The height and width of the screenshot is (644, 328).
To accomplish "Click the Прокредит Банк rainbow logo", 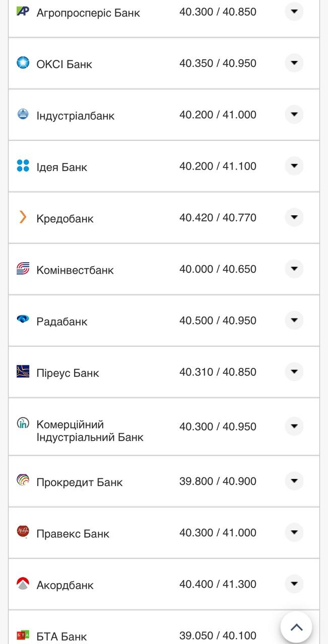I will pyautogui.click(x=22, y=481).
